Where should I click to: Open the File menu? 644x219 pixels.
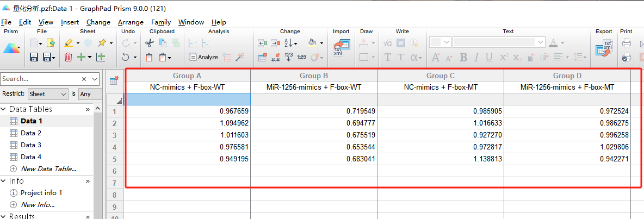pos(6,22)
